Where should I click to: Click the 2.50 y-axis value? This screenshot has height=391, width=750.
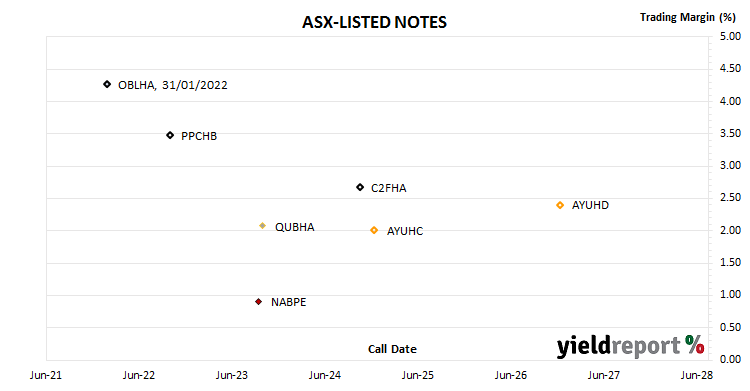coord(730,198)
